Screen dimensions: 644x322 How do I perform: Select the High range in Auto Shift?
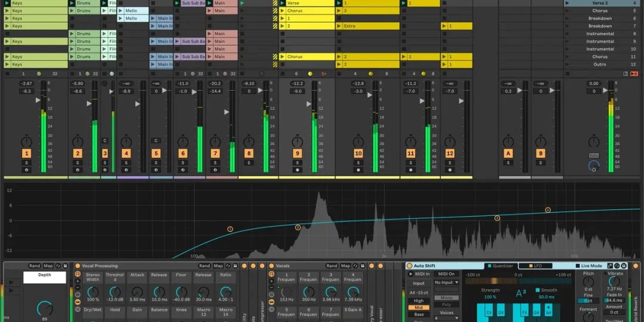pos(419,301)
